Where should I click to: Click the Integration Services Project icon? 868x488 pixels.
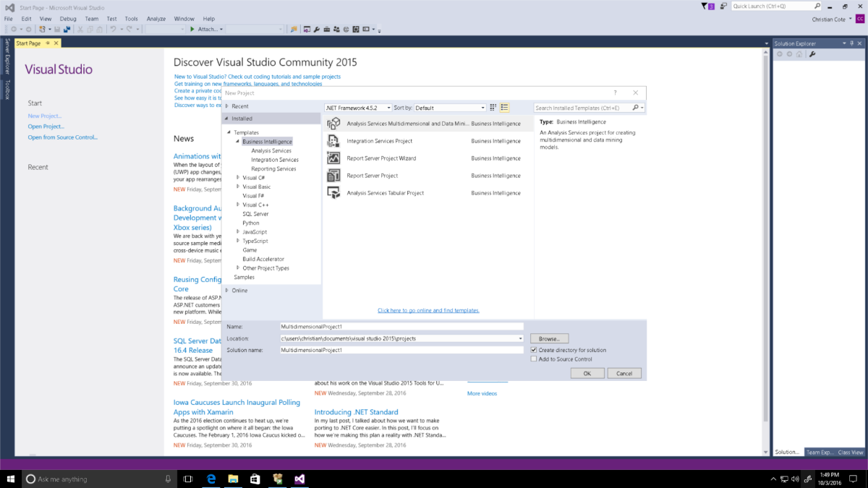click(333, 141)
